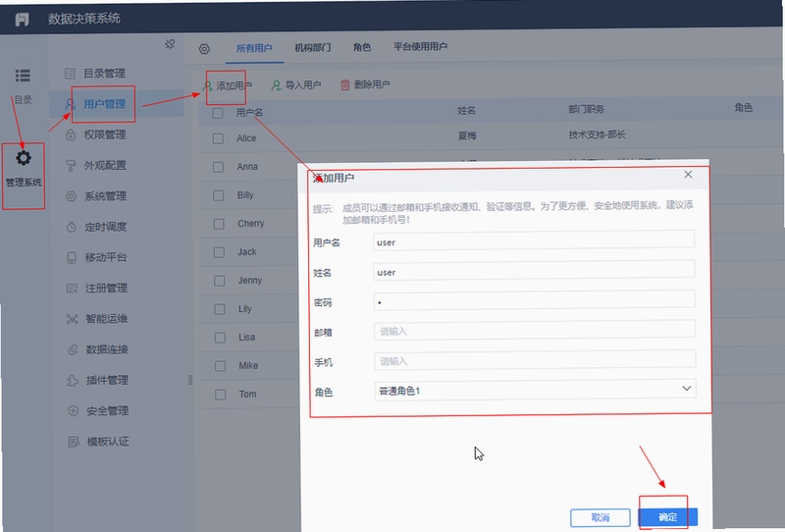Check the Anna row checkbox

click(218, 167)
